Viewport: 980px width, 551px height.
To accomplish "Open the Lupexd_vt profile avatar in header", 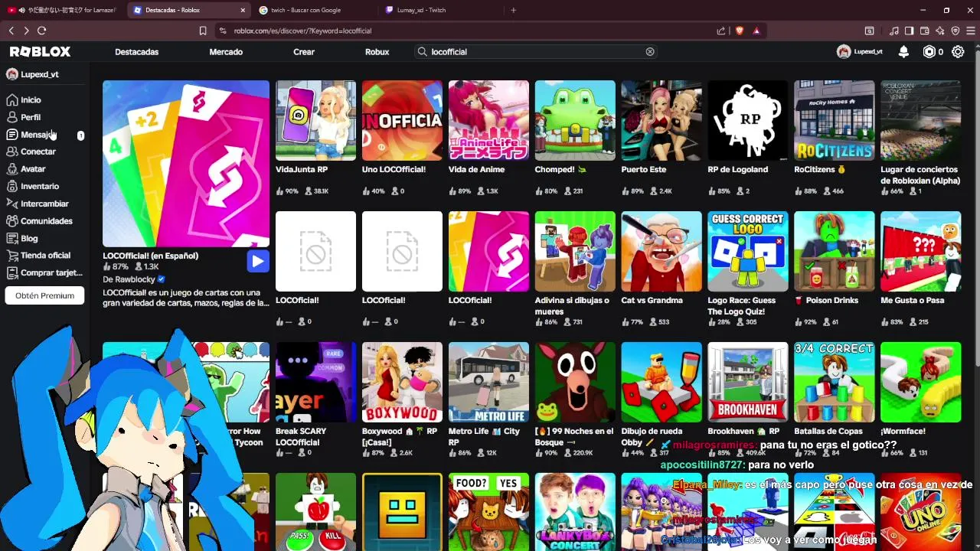I will (844, 52).
